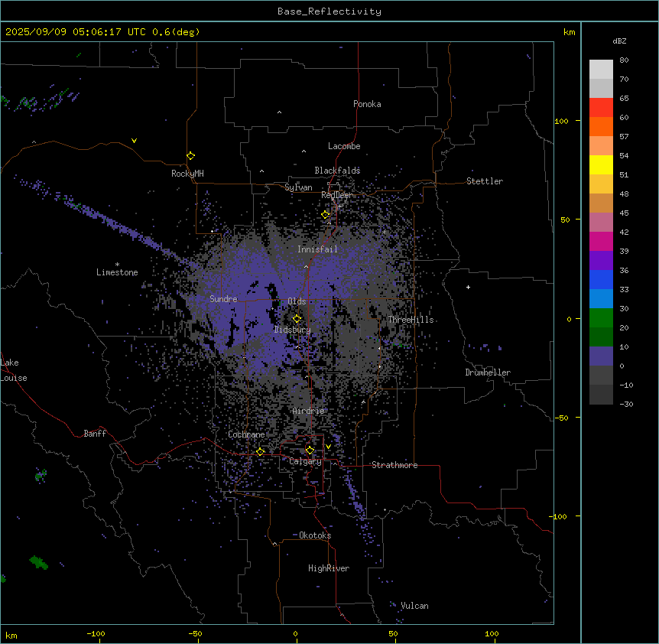Click the legend value 65
The height and width of the screenshot is (644, 659).
click(624, 99)
